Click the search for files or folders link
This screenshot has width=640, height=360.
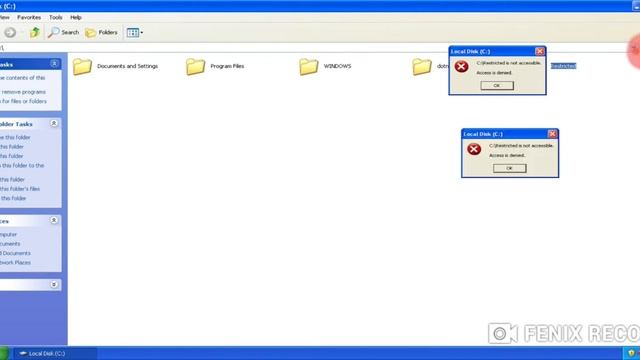click(23, 101)
